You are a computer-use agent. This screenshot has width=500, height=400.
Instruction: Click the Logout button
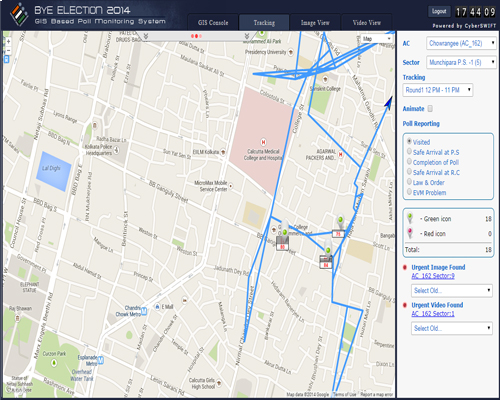click(x=439, y=11)
